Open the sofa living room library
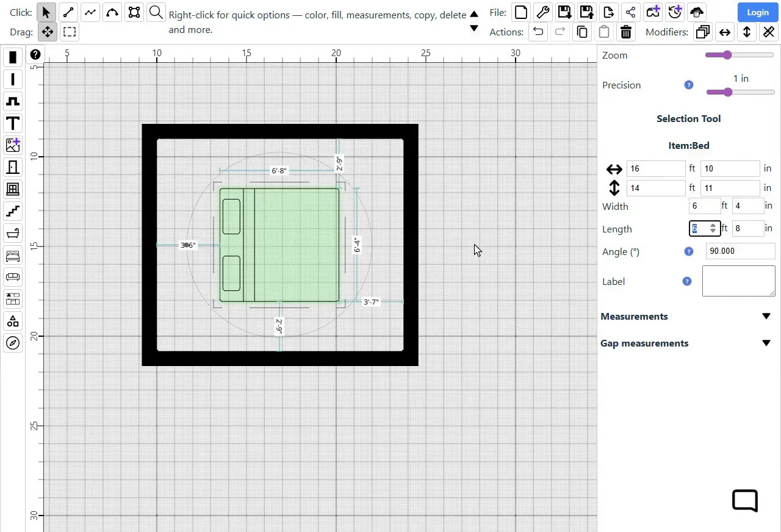 click(13, 277)
